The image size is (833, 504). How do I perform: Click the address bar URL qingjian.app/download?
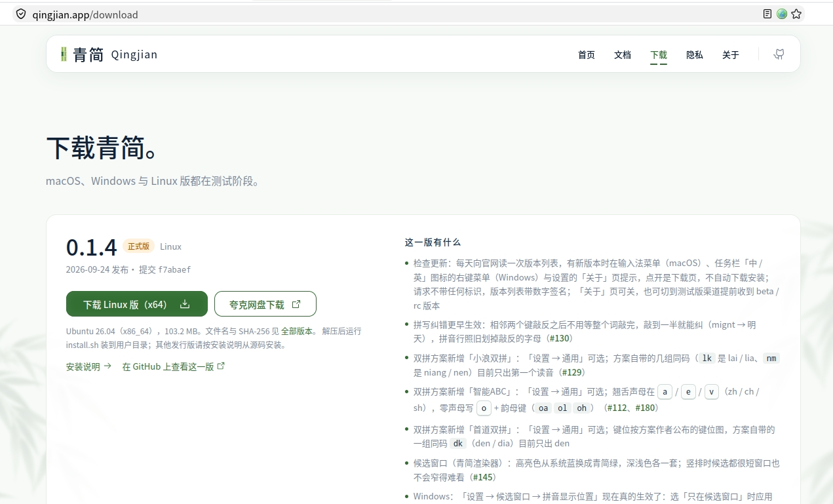(85, 14)
